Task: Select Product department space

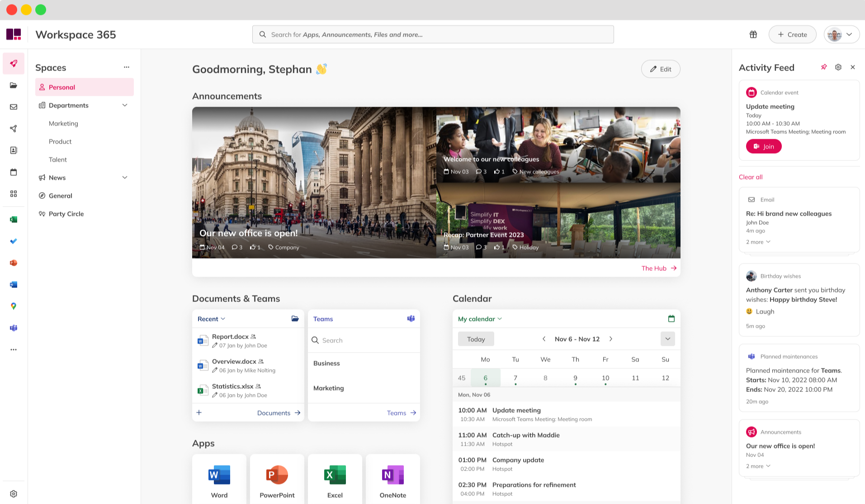Action: pos(60,141)
